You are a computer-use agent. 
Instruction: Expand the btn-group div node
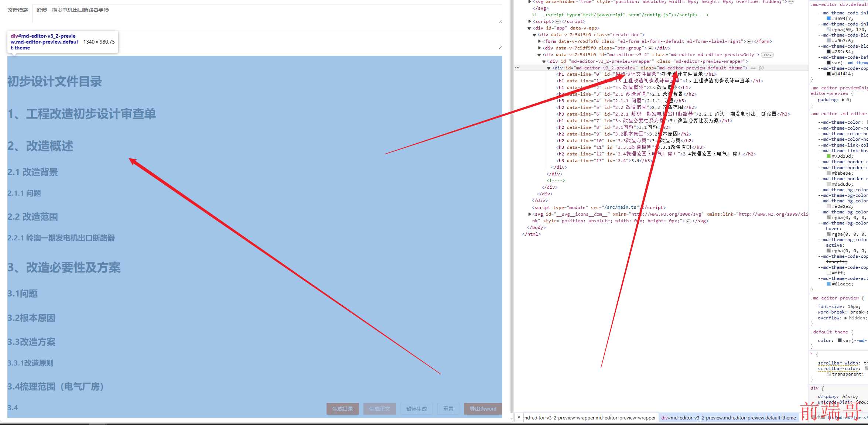coord(539,48)
